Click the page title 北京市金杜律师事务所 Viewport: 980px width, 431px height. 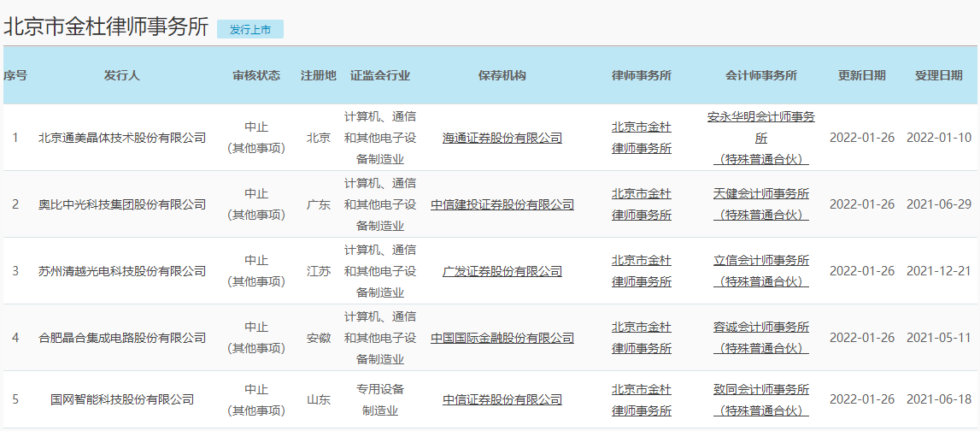coord(106,27)
